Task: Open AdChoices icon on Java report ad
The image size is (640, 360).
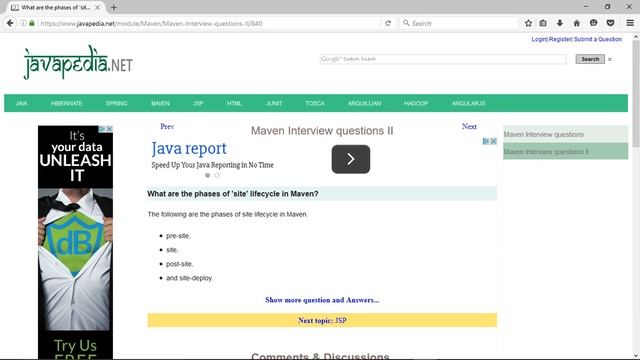Action: point(486,141)
